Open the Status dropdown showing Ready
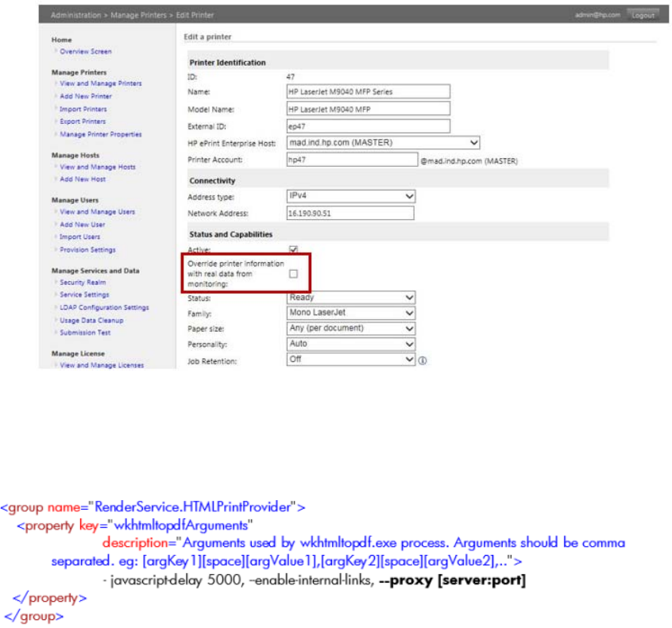Viewport: 672px width, 628px height. pos(351,297)
